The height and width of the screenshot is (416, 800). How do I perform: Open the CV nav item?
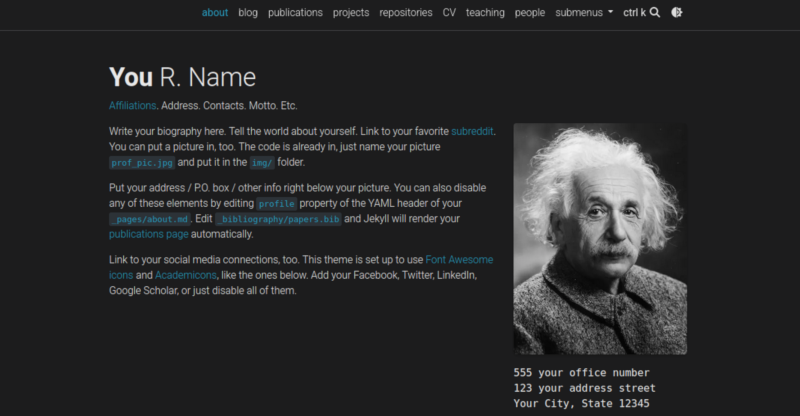tap(449, 13)
